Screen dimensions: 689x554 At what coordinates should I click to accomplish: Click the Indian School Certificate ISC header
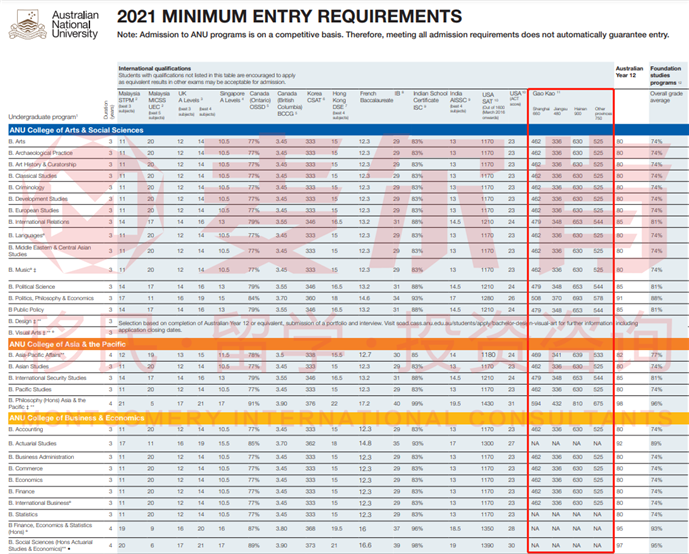click(x=430, y=101)
